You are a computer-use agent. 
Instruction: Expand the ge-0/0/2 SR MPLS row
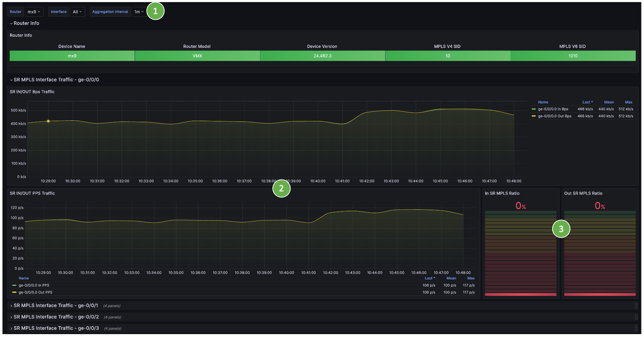click(x=56, y=317)
